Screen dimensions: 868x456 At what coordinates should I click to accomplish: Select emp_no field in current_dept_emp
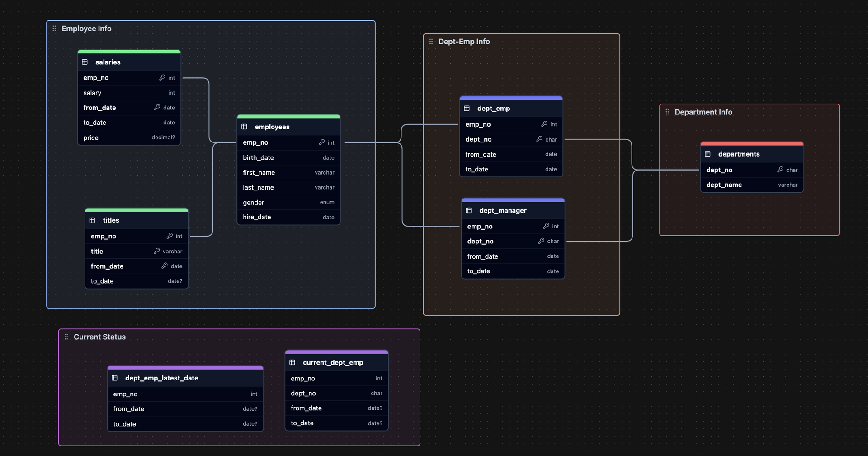coord(337,378)
